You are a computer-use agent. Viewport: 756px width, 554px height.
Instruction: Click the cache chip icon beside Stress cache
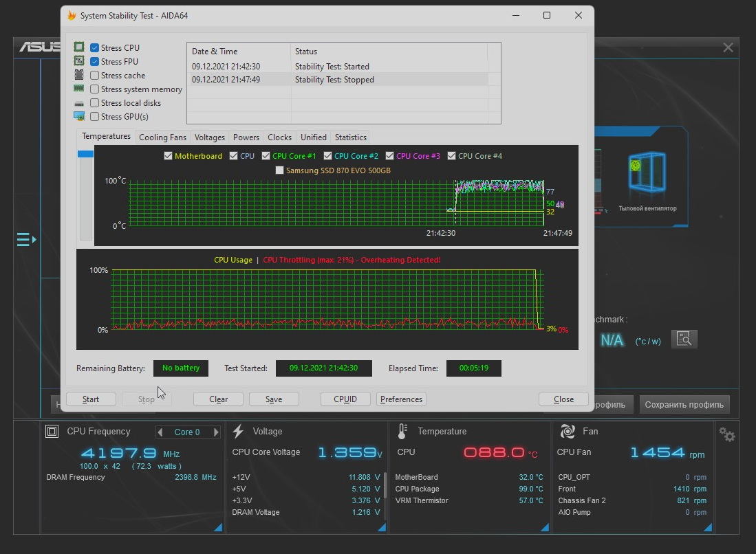point(79,75)
